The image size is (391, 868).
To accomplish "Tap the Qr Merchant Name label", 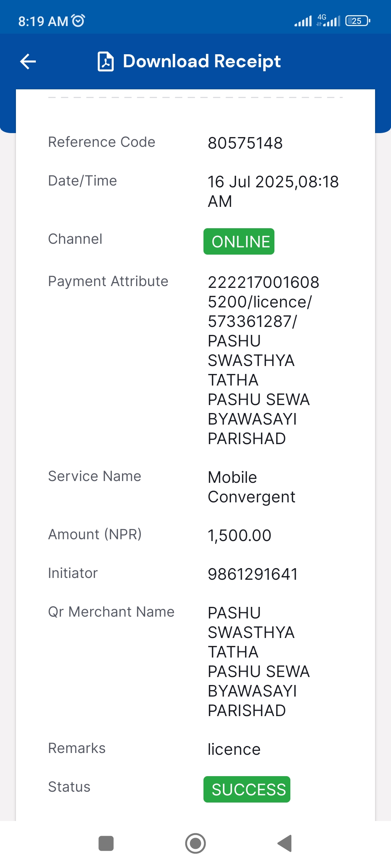I will (x=112, y=612).
